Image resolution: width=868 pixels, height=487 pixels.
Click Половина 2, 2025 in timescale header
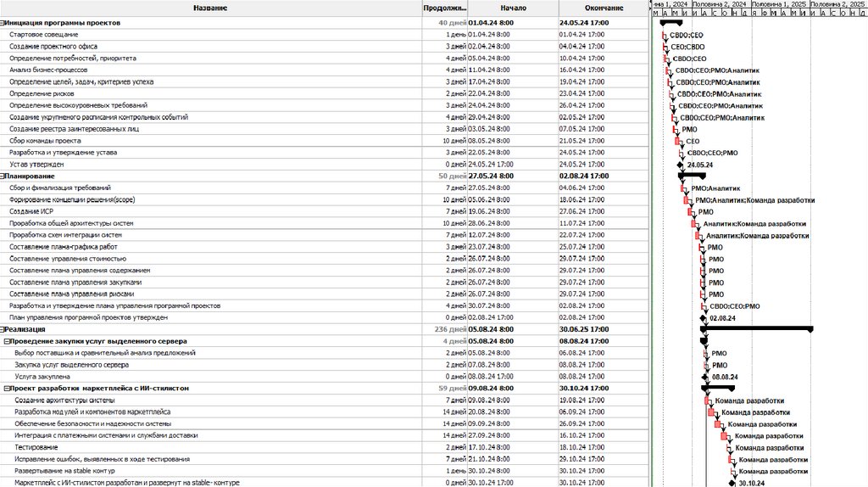tap(837, 4)
